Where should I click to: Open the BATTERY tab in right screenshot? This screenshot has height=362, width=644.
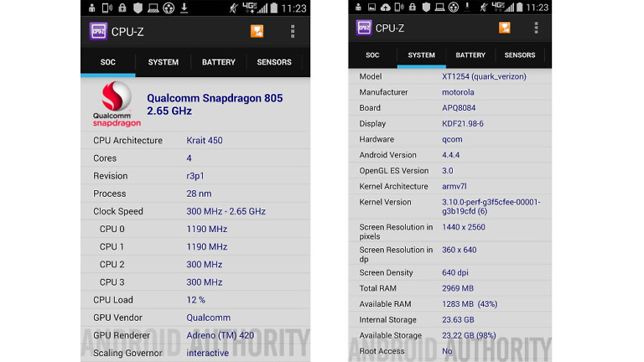[x=470, y=55]
